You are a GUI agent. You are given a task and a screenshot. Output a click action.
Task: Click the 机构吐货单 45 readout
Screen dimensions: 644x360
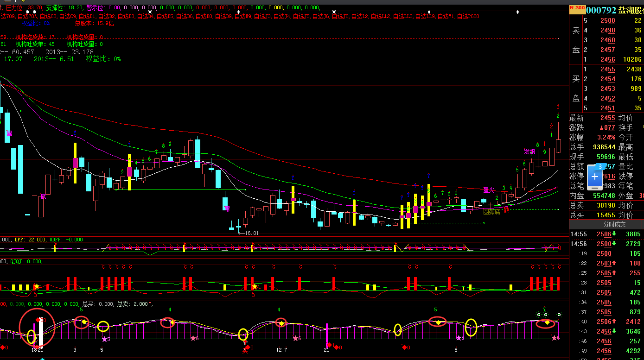(35, 44)
